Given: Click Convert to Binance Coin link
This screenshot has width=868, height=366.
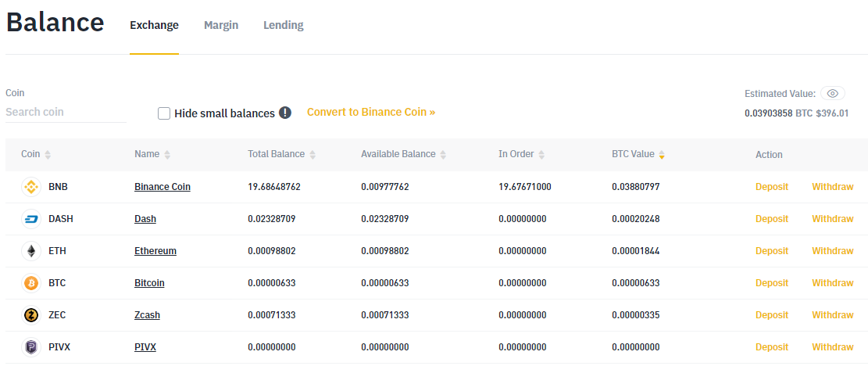Looking at the screenshot, I should (x=370, y=112).
